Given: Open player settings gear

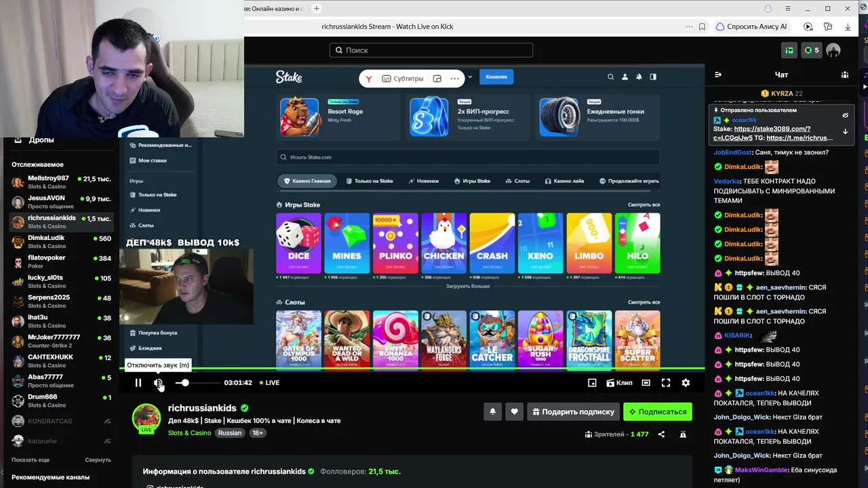Looking at the screenshot, I should [686, 383].
